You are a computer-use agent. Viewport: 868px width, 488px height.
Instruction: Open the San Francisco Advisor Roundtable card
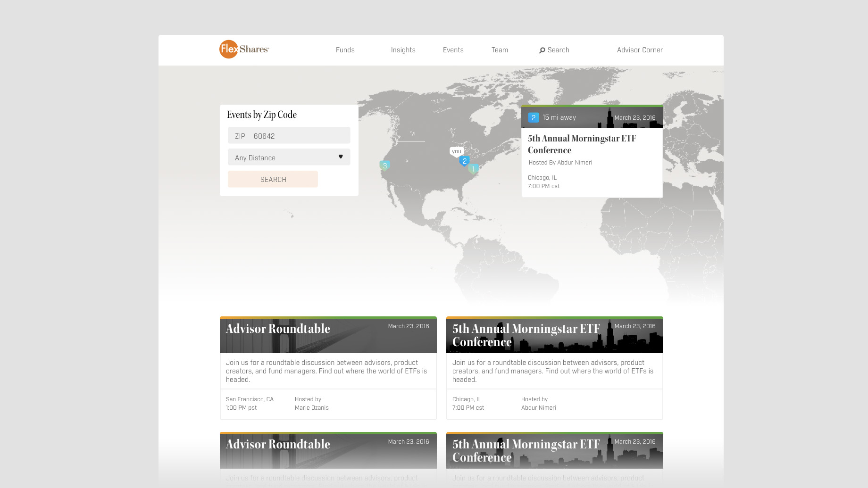[x=328, y=368]
